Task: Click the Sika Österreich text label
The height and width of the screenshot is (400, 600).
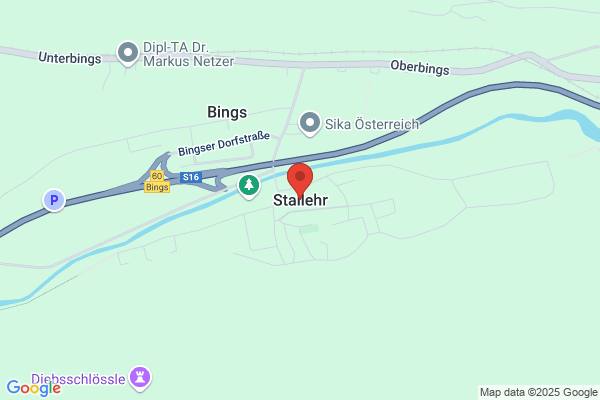Action: click(x=372, y=124)
